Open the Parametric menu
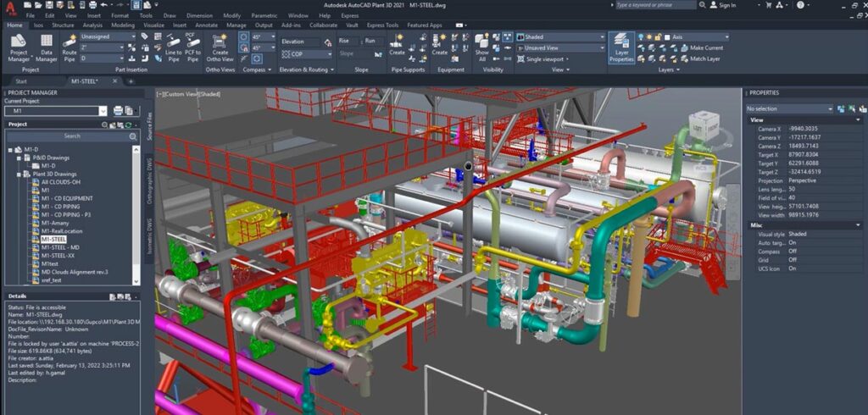Viewport: 868px width, 415px height. 264,15
